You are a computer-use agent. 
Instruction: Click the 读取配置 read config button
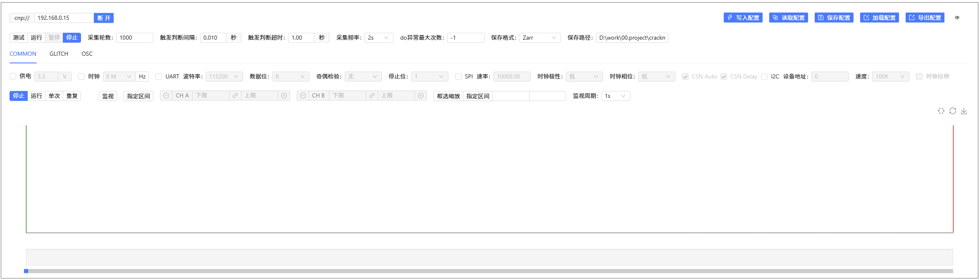[x=788, y=18]
